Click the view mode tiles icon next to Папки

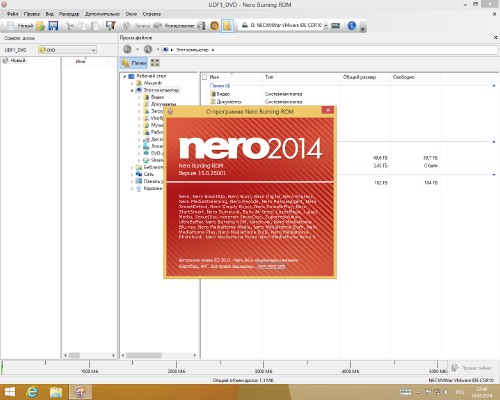[155, 63]
